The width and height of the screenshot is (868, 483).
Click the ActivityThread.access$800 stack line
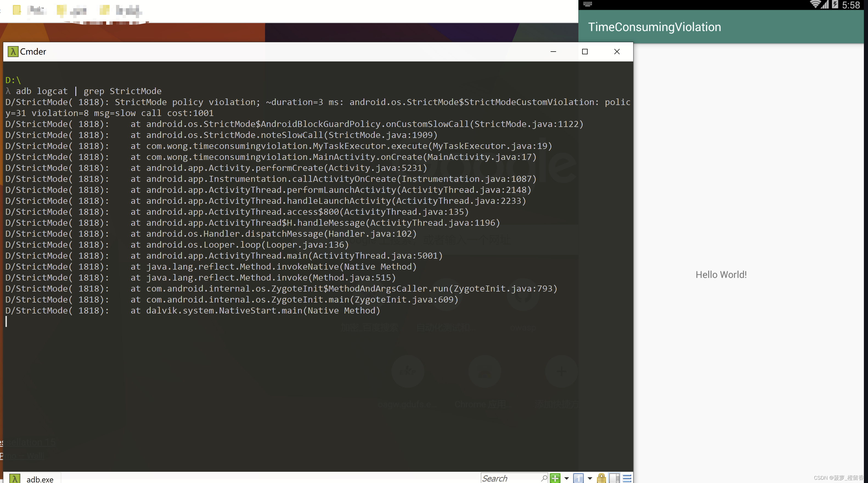[237, 212]
